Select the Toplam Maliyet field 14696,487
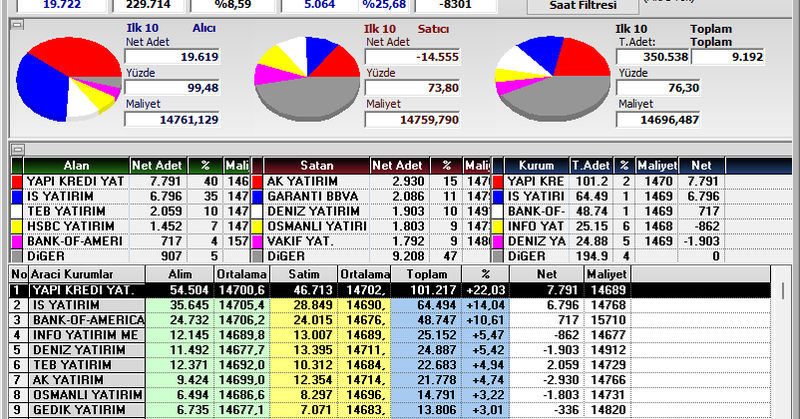The width and height of the screenshot is (800, 419). (x=658, y=119)
